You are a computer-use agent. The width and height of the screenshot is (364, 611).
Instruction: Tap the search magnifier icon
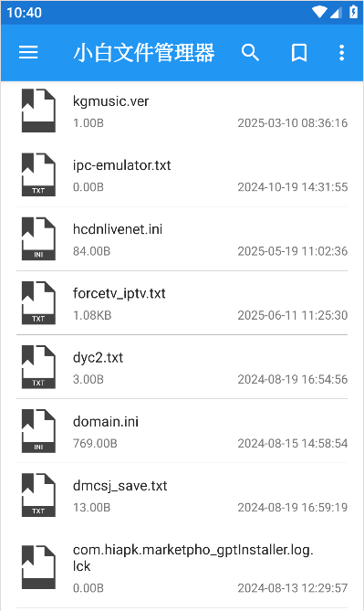250,53
